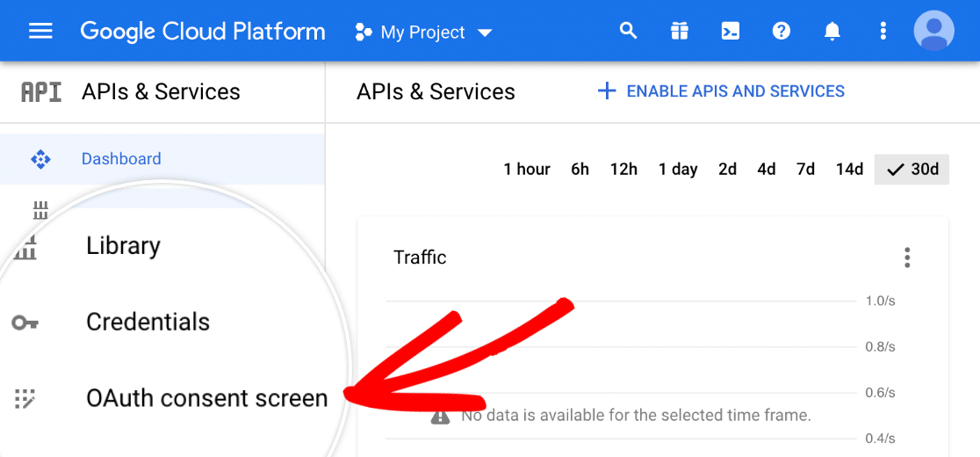Open the OAuth consent screen item
The image size is (980, 457).
coord(207,398)
